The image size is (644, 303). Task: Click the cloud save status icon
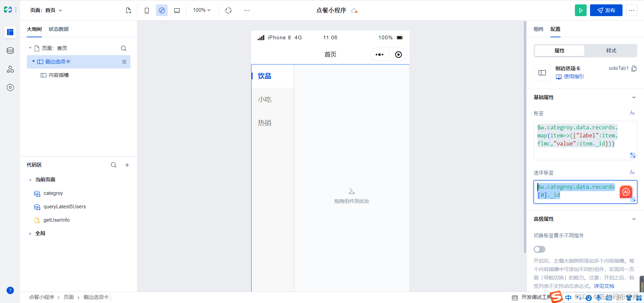click(x=354, y=11)
